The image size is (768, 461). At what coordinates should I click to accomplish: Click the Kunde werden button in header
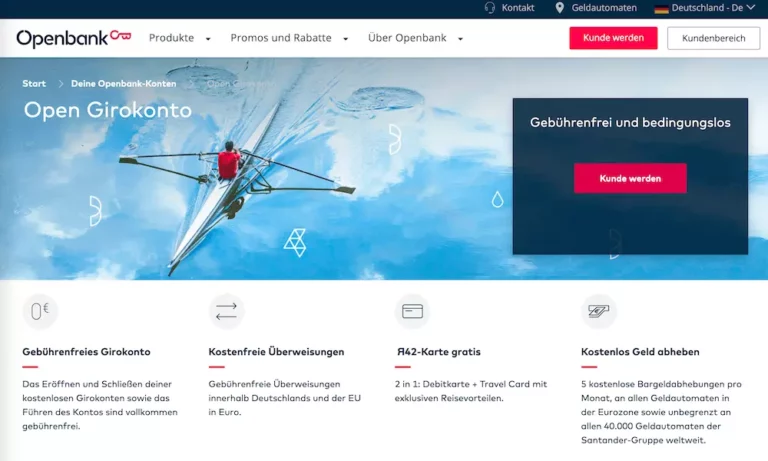pyautogui.click(x=613, y=38)
